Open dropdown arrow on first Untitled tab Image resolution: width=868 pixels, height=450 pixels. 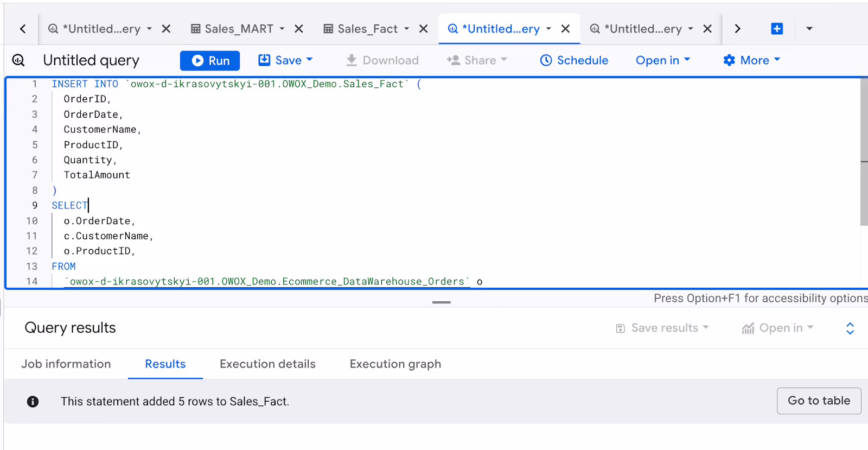tap(149, 29)
